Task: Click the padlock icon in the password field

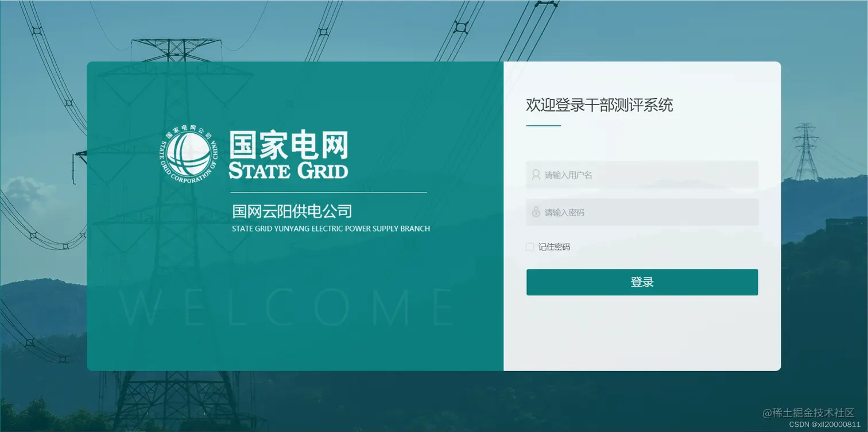Action: [x=536, y=212]
